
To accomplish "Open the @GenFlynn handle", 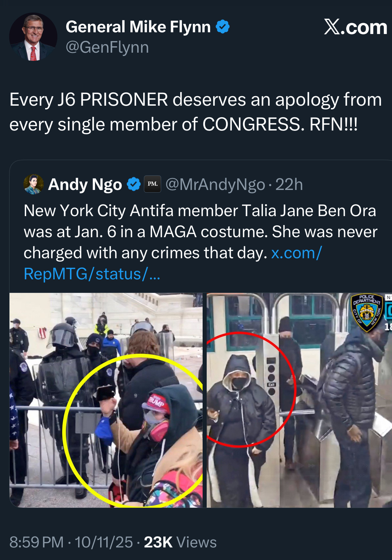I will (x=107, y=47).
